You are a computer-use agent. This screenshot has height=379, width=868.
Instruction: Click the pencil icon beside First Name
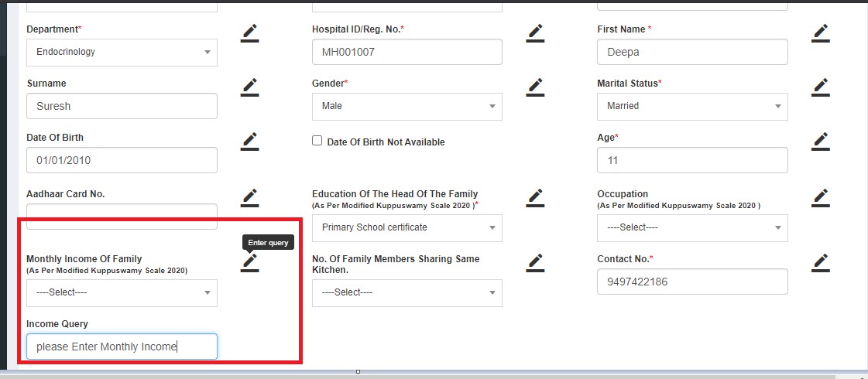821,32
